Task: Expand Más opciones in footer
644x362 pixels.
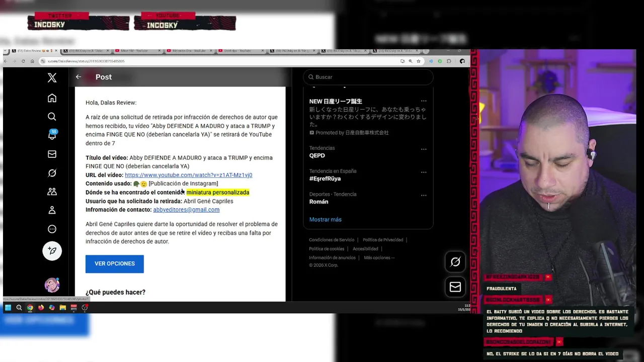Action: click(379, 258)
